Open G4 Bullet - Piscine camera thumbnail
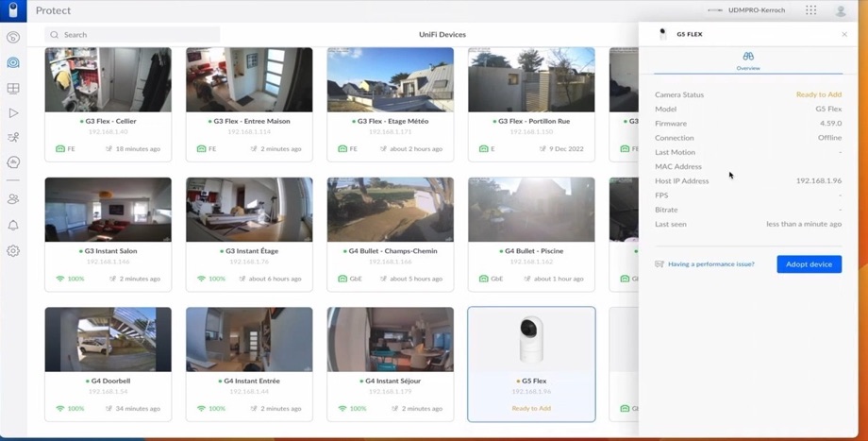Viewport: 868px width, 441px height. [531, 210]
